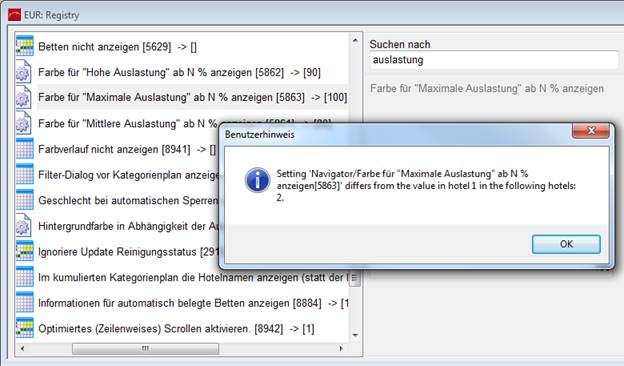This screenshot has height=366, width=624.
Task: Confirm the Benutzerhinweis dialog with OK
Action: (x=566, y=244)
